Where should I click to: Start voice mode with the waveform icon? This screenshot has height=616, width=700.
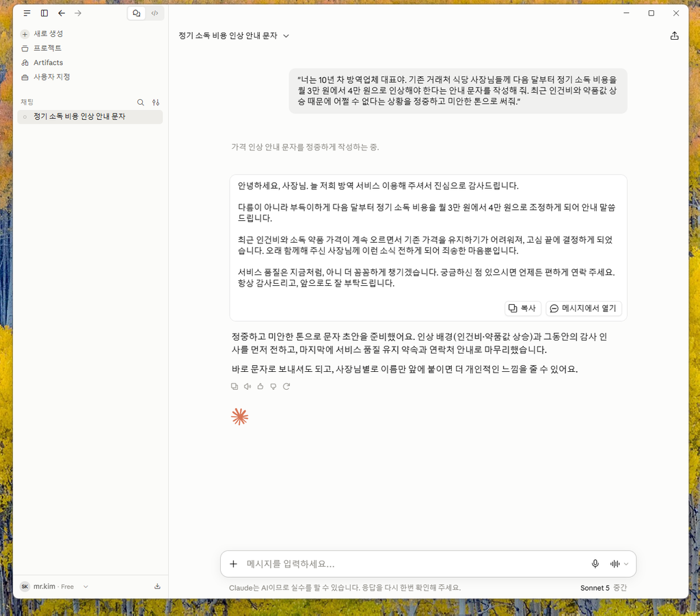coord(615,564)
